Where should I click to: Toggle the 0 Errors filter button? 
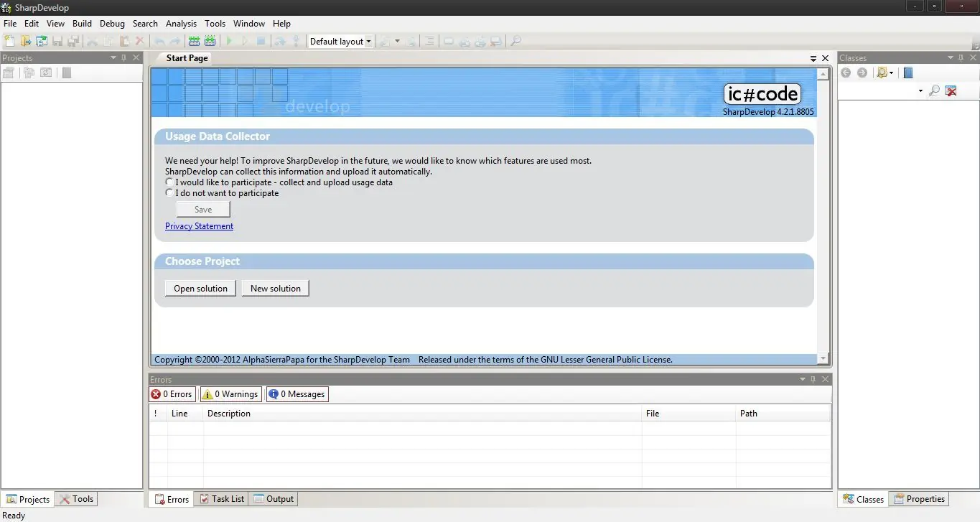(x=172, y=394)
